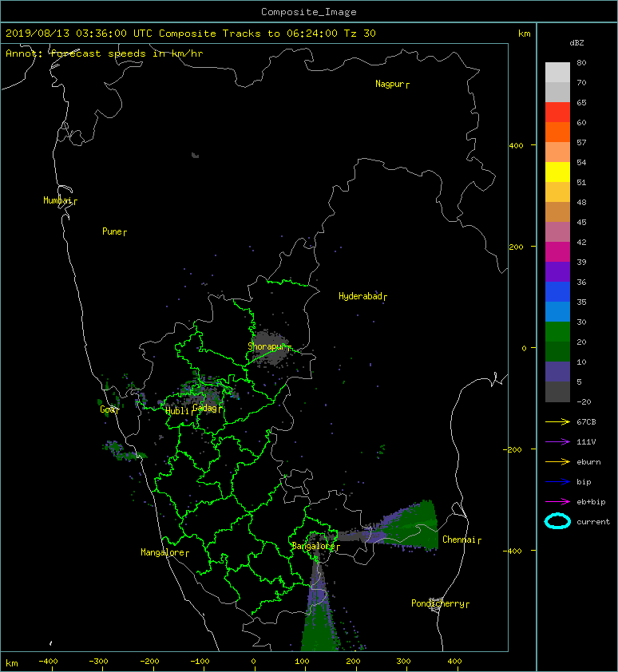Click the dark gray 5 dBZ swatch
This screenshot has width=618, height=672.
(x=557, y=392)
